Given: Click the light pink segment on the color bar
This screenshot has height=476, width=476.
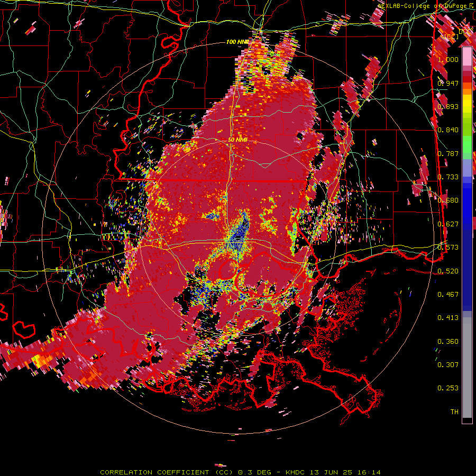Looking at the screenshot, I should pos(467,57).
